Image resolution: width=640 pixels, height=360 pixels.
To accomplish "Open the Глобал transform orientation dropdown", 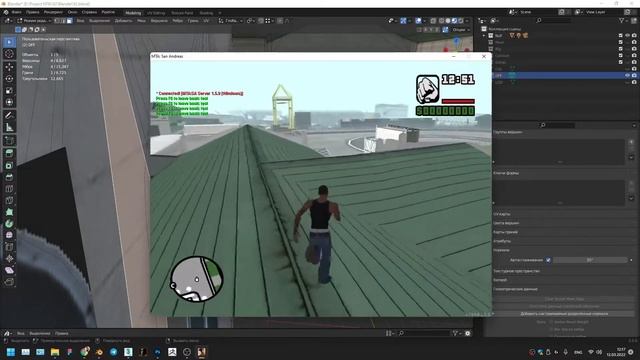I will (231, 20).
